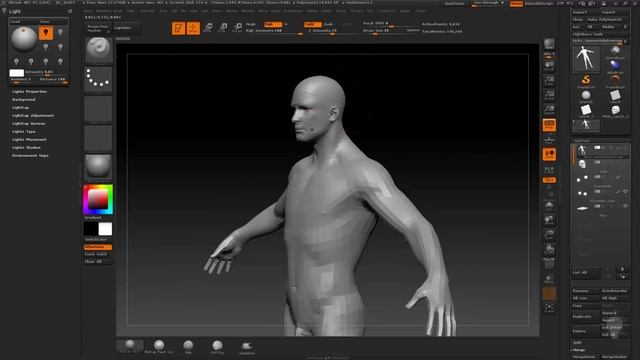Switch to the Scale transform tool on top shelf
The width and height of the screenshot is (640, 360).
click(x=223, y=28)
